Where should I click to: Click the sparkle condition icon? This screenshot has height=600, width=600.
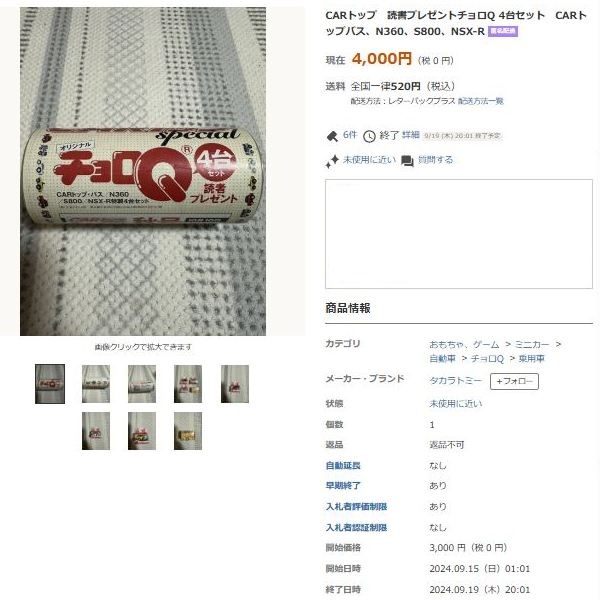click(x=332, y=161)
